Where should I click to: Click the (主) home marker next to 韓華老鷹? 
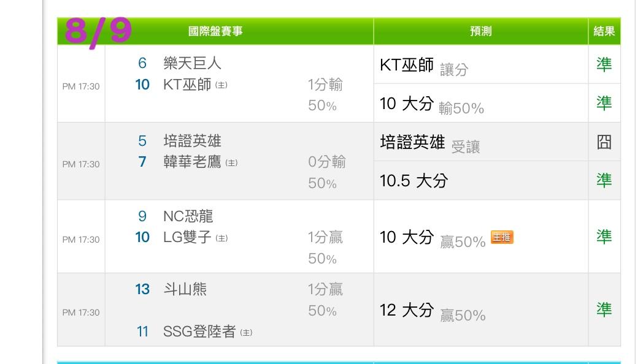point(231,163)
